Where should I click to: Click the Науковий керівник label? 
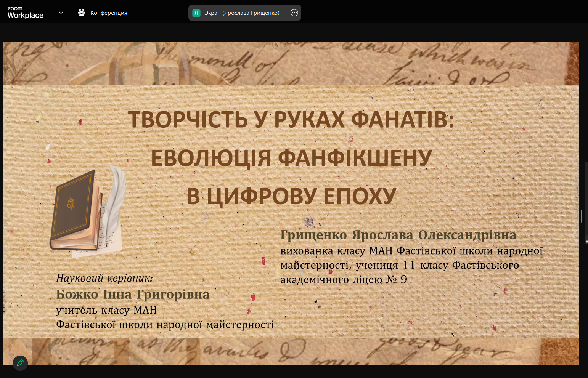coord(104,278)
